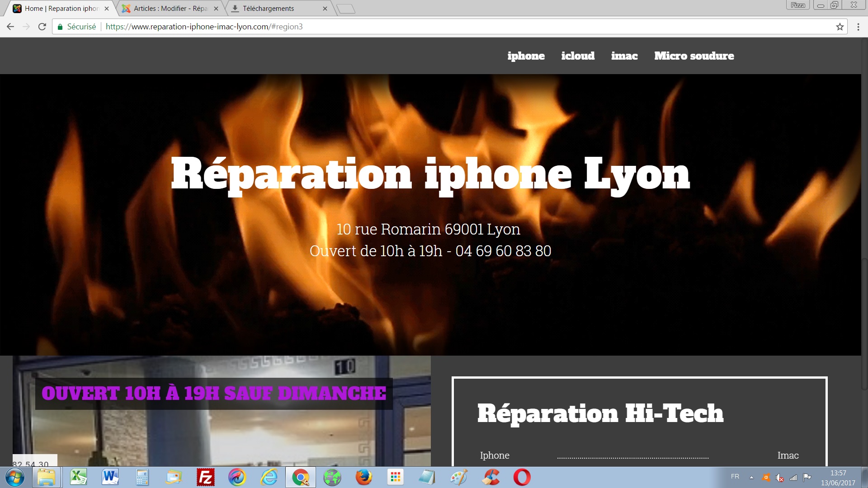The width and height of the screenshot is (868, 488).
Task: Select the 'Home | Reparation iphone' tab
Action: 61,9
